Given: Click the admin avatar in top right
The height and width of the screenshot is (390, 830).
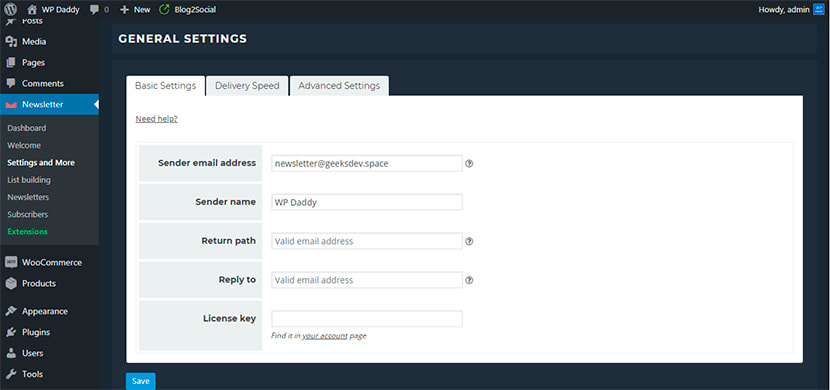Looking at the screenshot, I should (x=819, y=9).
